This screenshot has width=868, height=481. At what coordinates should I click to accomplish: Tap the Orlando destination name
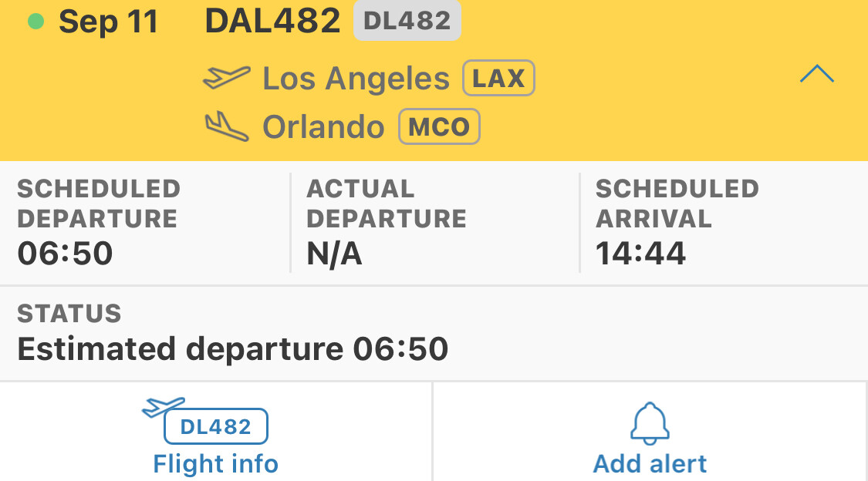(x=323, y=127)
